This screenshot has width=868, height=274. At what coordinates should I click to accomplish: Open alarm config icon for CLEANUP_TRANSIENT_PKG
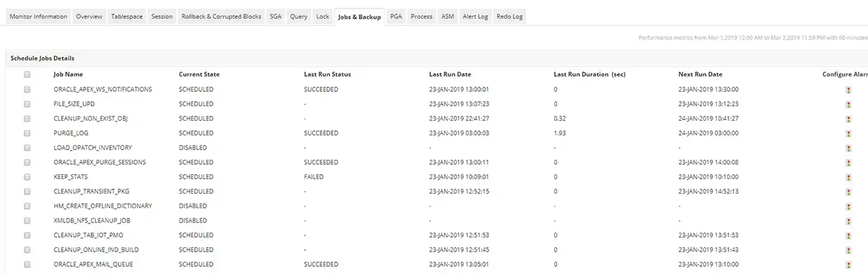click(849, 192)
